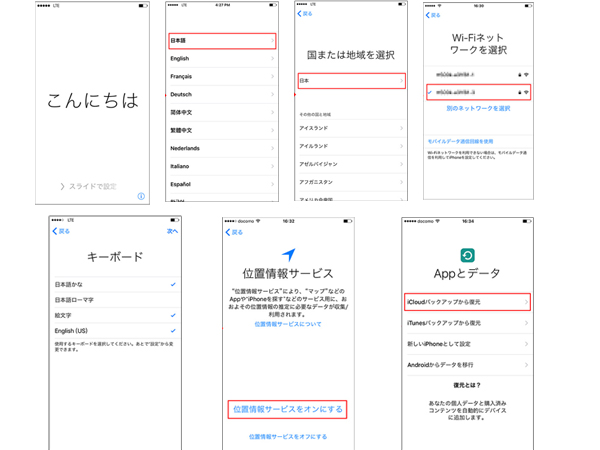Tap the lock icon of the first network
This screenshot has width=600, height=450.
click(520, 75)
